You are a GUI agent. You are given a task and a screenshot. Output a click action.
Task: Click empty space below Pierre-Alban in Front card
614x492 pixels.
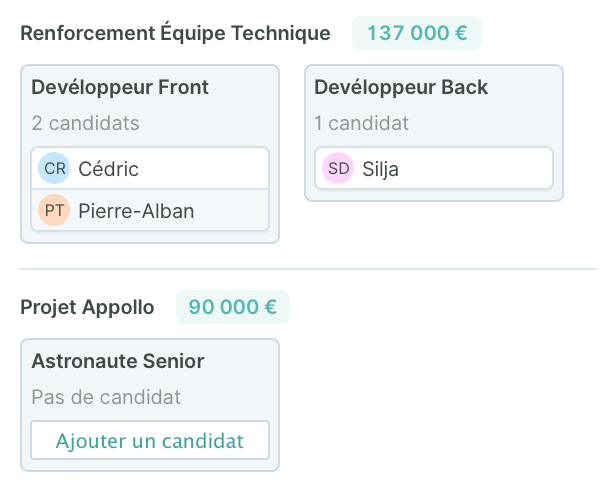pos(150,237)
